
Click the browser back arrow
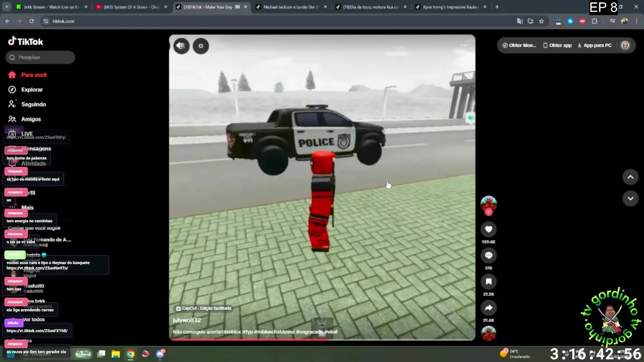pos(8,21)
